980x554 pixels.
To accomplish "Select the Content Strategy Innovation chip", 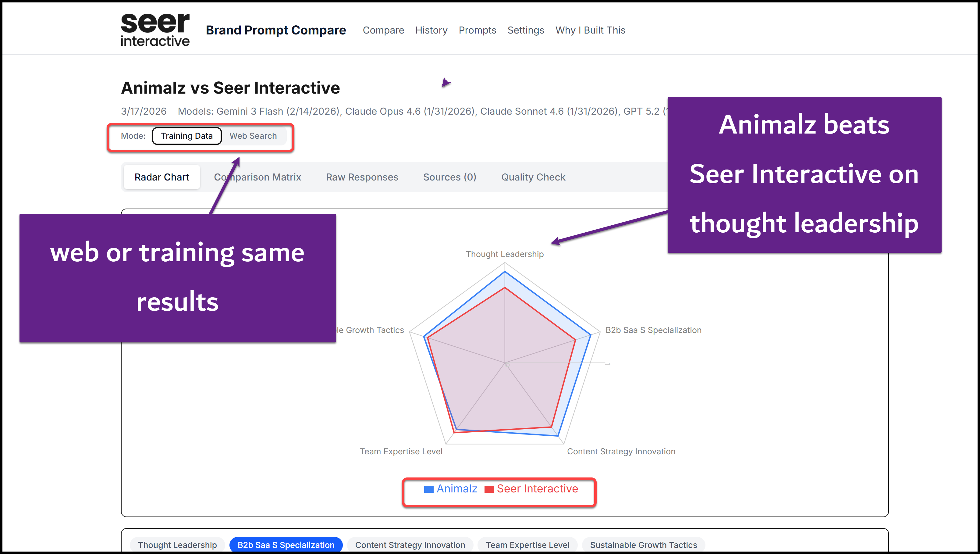I will pos(410,545).
